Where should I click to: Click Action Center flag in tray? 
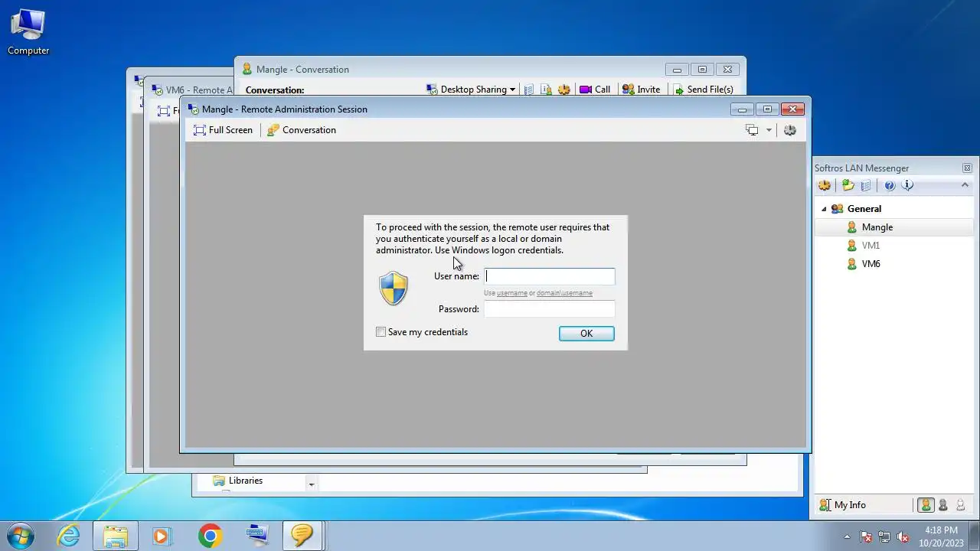[866, 536]
